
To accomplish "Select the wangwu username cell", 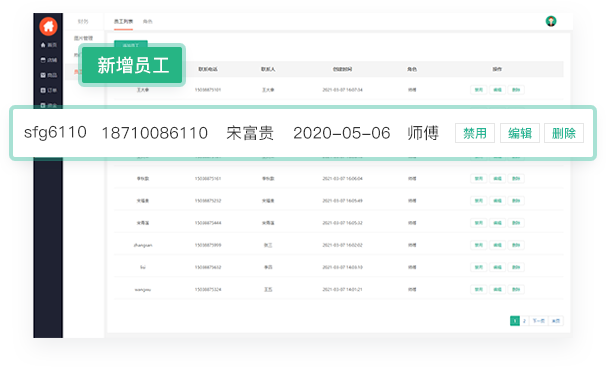I will point(143,289).
